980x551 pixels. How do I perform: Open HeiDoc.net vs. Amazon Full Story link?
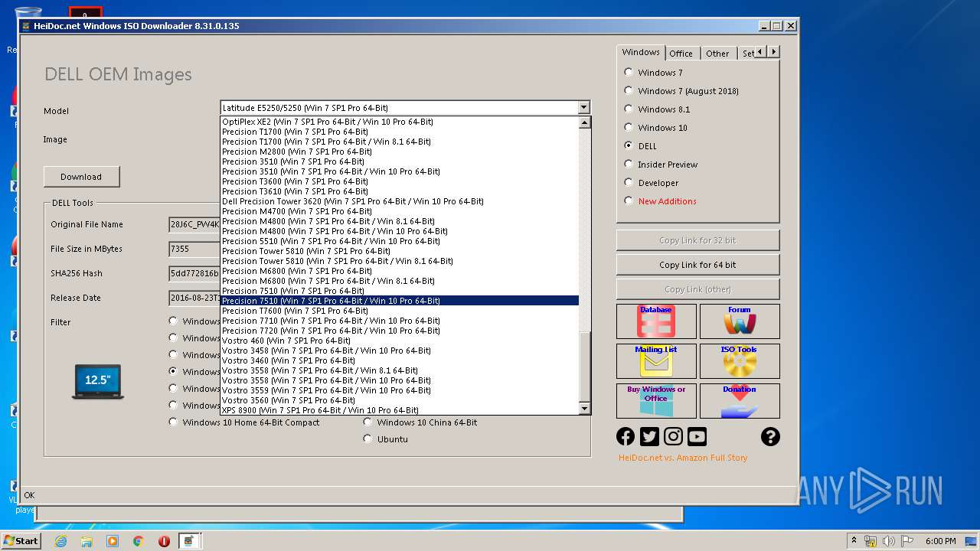683,458
